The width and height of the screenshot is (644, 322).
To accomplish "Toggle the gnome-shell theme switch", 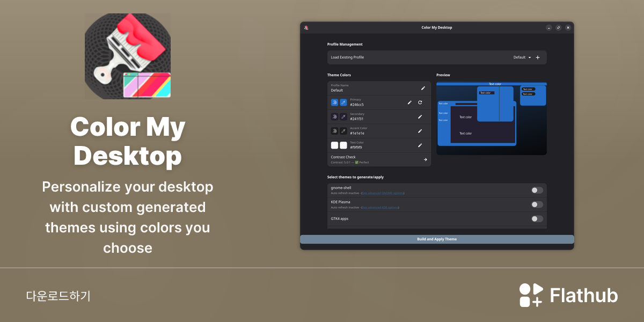I will [537, 190].
